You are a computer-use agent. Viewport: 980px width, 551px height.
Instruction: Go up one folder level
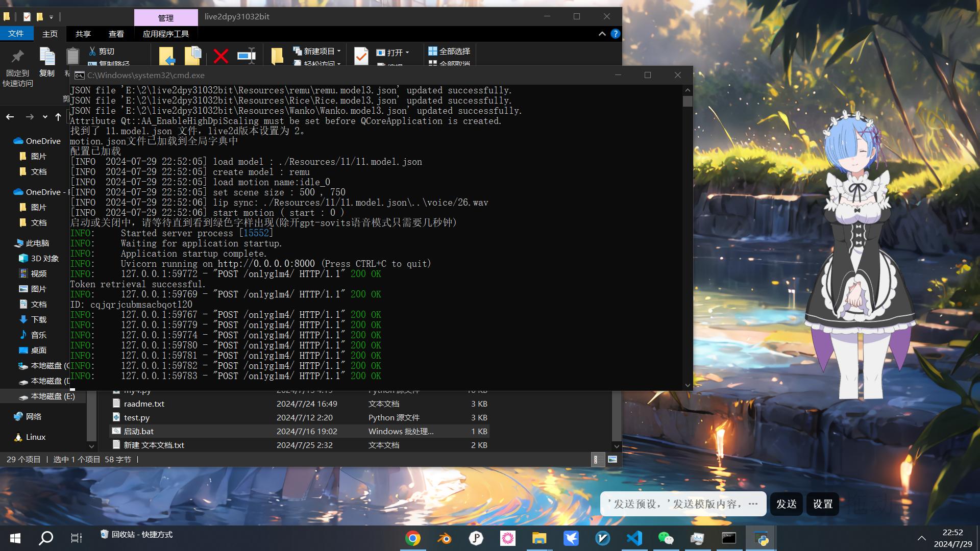click(x=58, y=117)
